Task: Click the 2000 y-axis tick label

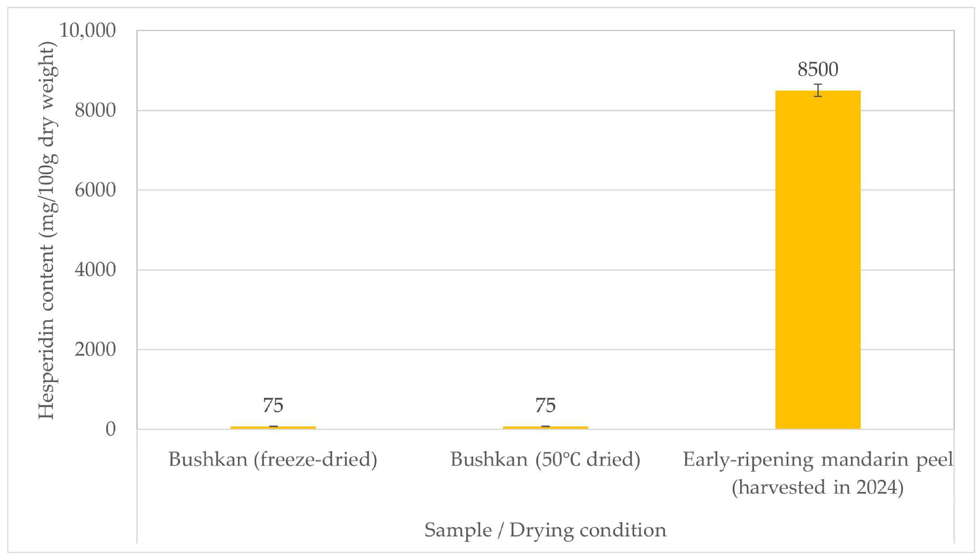Action: (95, 349)
